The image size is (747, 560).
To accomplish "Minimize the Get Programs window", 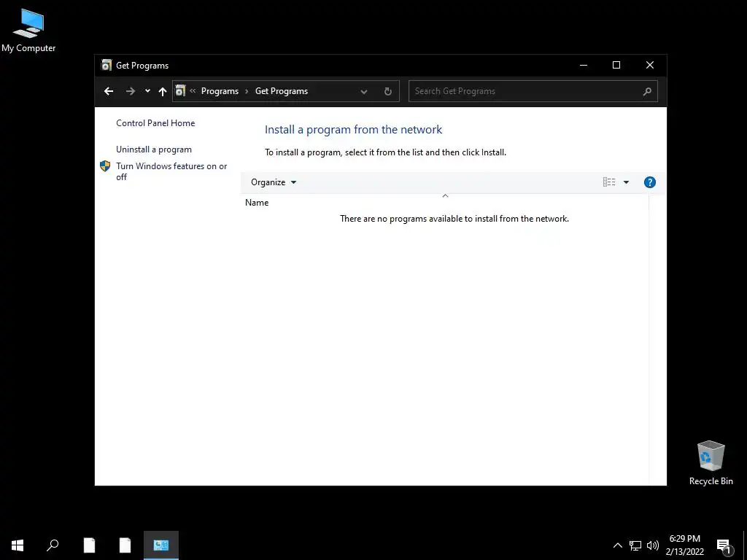I will click(x=584, y=65).
